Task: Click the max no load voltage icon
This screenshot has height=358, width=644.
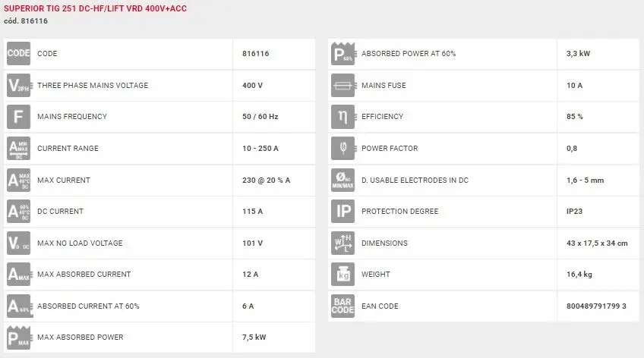Action: tap(18, 243)
